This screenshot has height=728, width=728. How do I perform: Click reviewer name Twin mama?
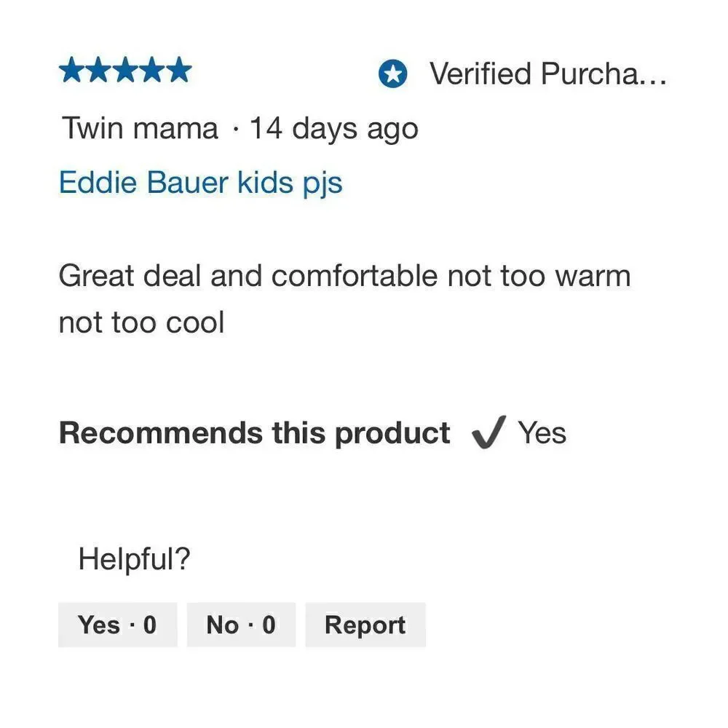pyautogui.click(x=140, y=128)
